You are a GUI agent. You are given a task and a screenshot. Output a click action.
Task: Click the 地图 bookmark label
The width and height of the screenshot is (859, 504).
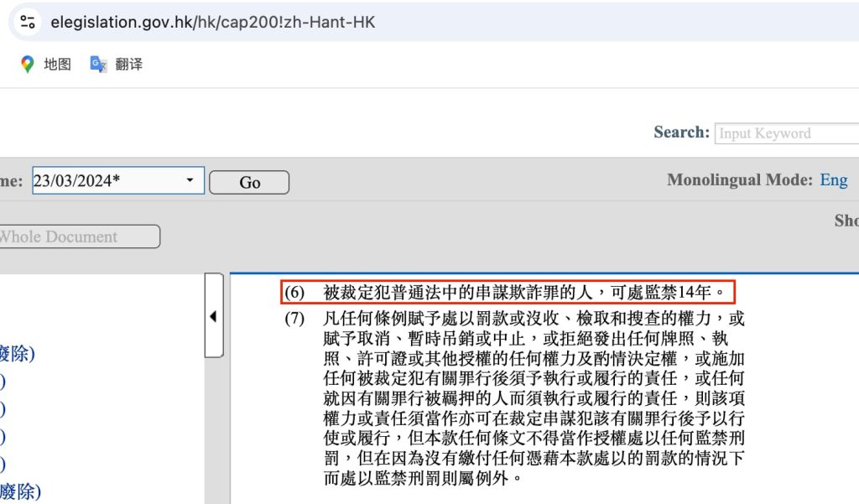click(x=58, y=64)
